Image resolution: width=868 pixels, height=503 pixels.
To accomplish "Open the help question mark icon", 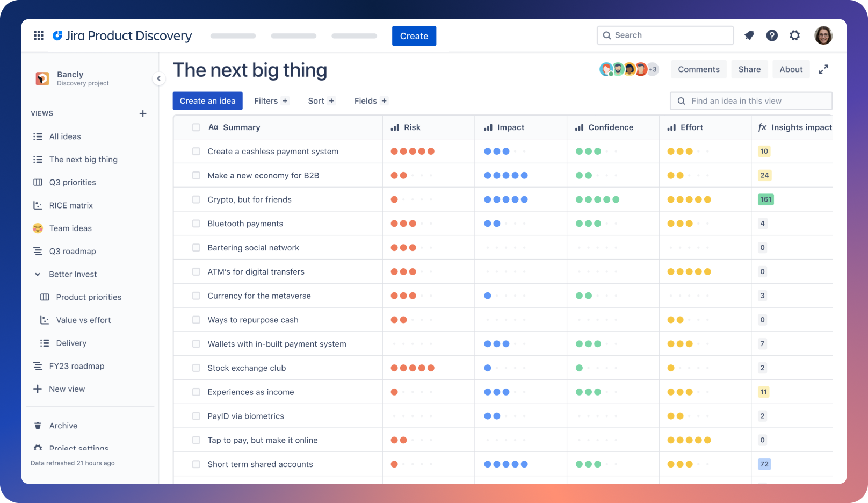I will 772,35.
